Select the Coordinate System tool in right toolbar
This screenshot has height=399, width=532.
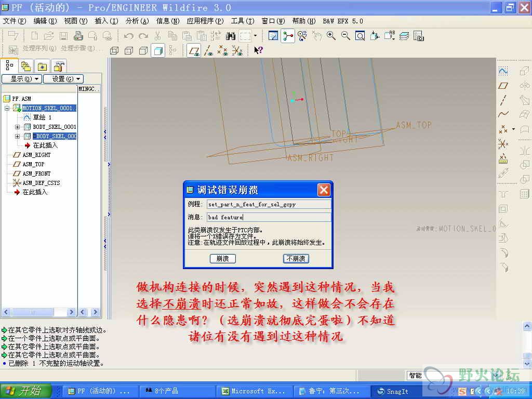tap(503, 144)
